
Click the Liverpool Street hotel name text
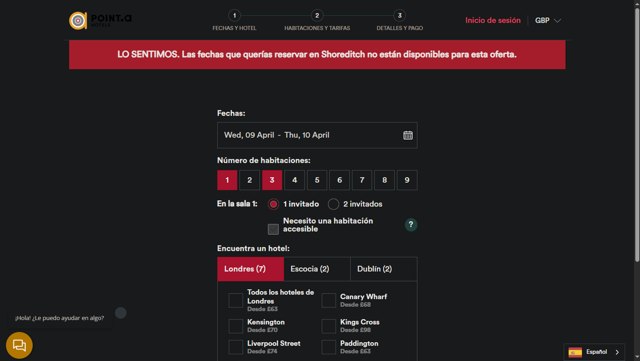[x=273, y=343]
